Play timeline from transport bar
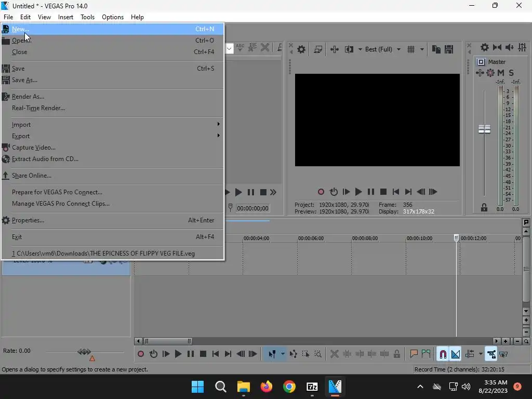Screen dimensions: 532x399 pyautogui.click(x=178, y=354)
